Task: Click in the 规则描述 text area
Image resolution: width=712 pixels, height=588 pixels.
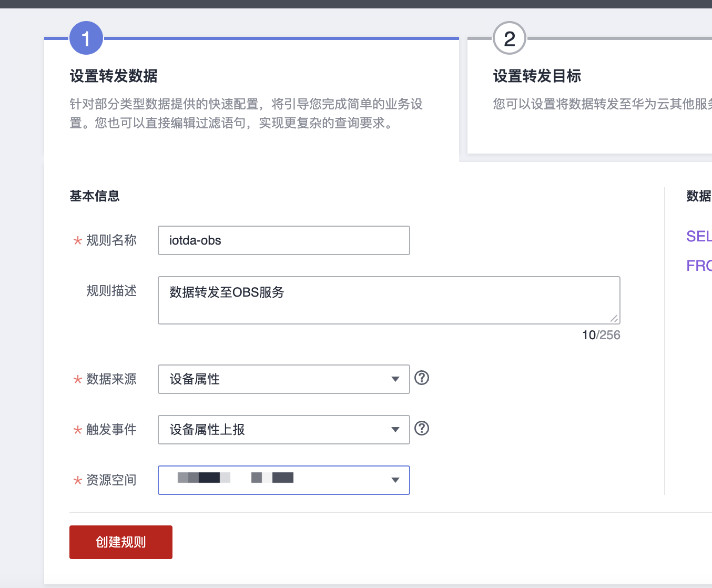Action: pyautogui.click(x=389, y=300)
